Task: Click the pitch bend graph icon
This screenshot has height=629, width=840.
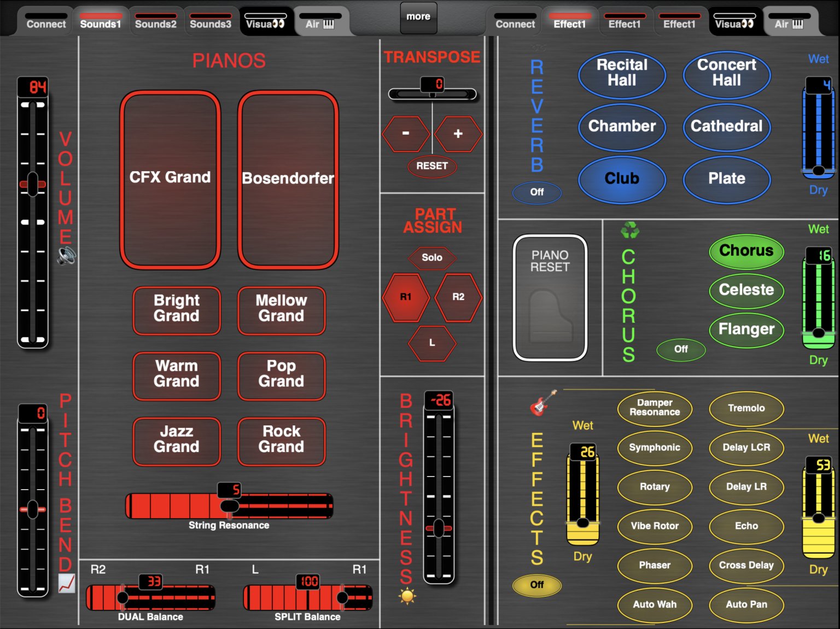Action: [66, 584]
